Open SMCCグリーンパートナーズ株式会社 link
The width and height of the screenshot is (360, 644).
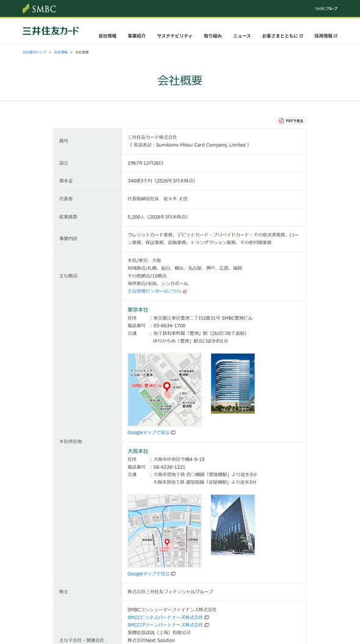coord(165,625)
